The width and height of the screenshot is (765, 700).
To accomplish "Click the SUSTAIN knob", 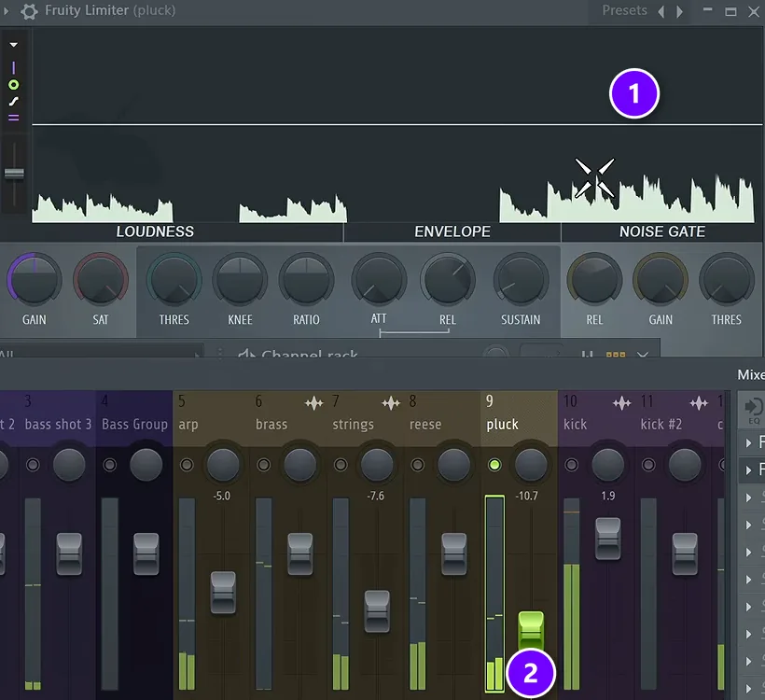I will pos(521,280).
